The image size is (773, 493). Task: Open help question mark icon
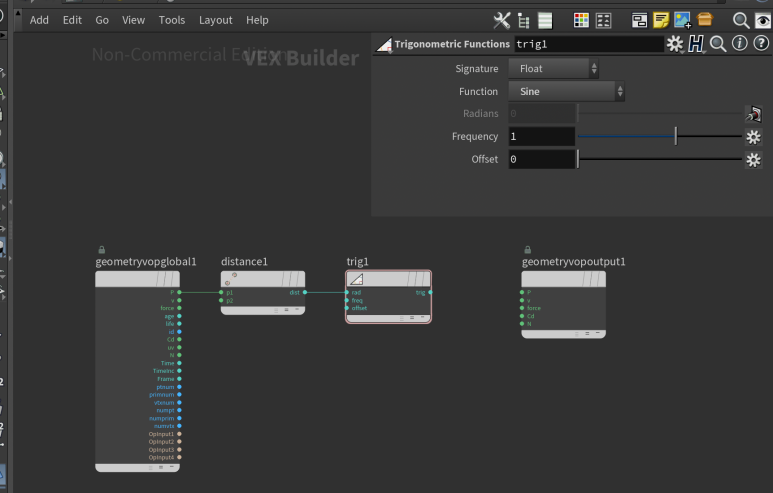761,43
